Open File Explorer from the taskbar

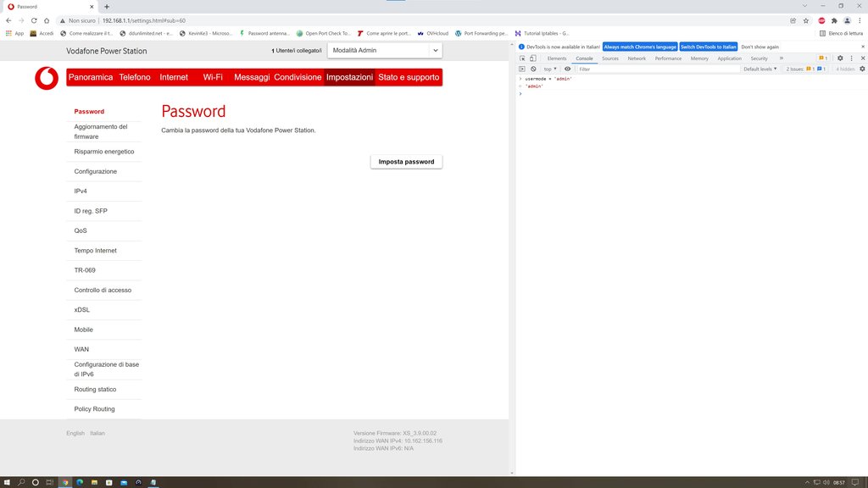tap(94, 482)
